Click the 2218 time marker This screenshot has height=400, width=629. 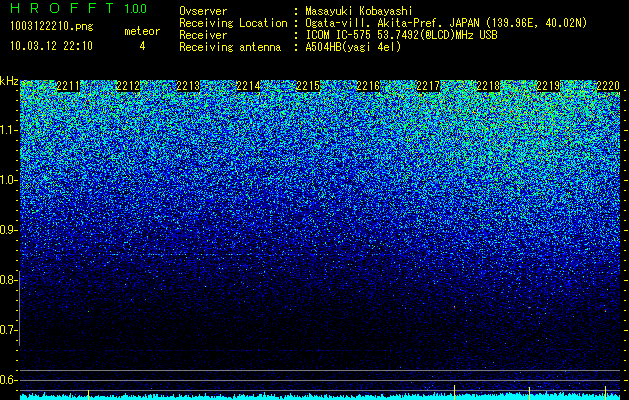coord(488,86)
